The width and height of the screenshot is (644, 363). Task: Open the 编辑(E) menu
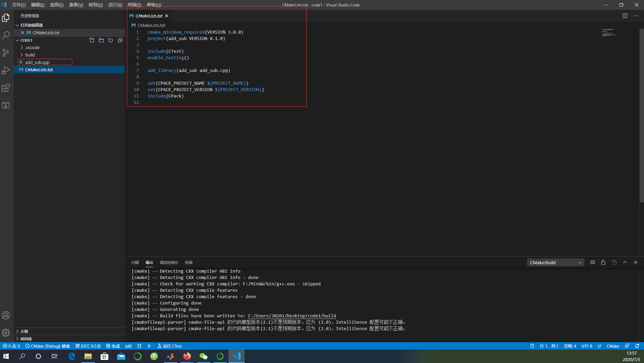(x=38, y=5)
